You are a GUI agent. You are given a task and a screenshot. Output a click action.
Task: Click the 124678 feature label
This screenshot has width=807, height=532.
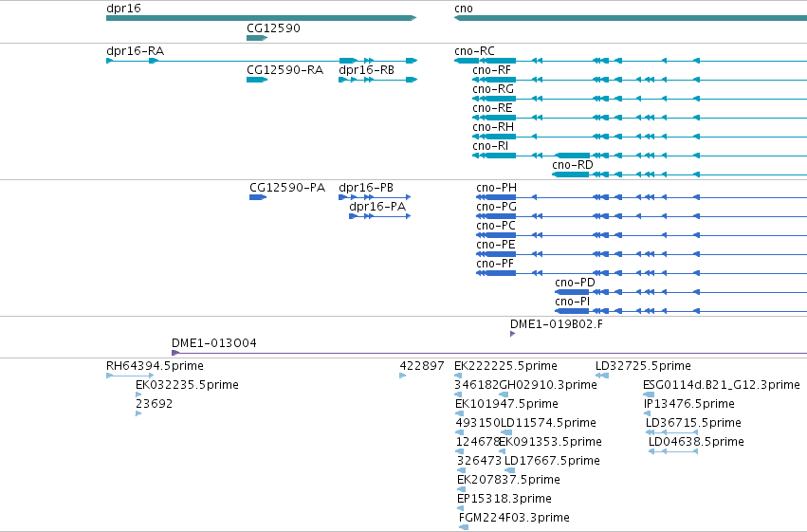click(x=478, y=442)
